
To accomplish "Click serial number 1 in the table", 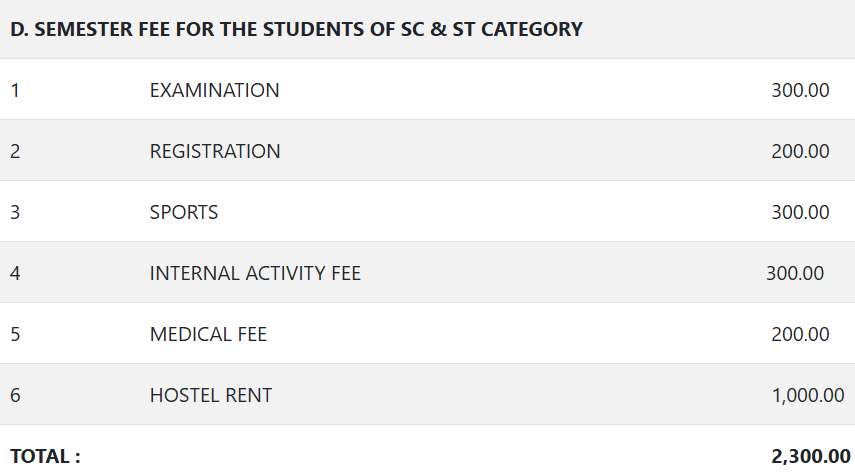I will pyautogui.click(x=15, y=90).
